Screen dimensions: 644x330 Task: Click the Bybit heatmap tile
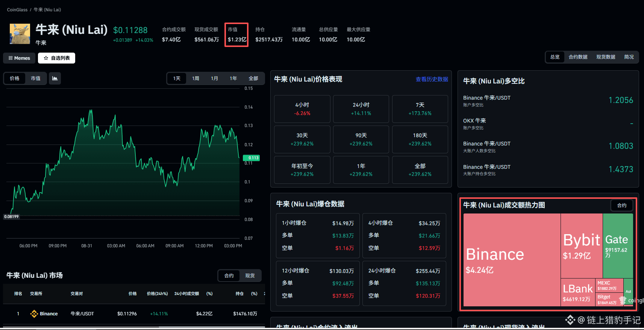(582, 246)
